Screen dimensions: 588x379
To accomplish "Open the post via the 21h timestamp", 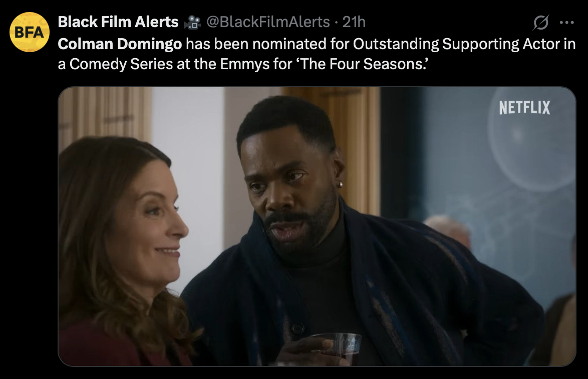I will tap(354, 22).
